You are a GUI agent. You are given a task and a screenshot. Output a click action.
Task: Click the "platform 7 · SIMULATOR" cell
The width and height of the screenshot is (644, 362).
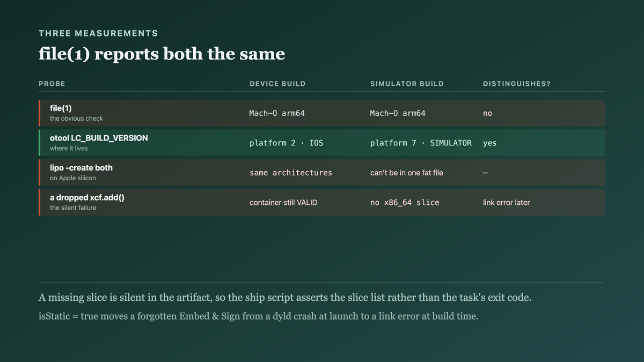click(x=421, y=143)
